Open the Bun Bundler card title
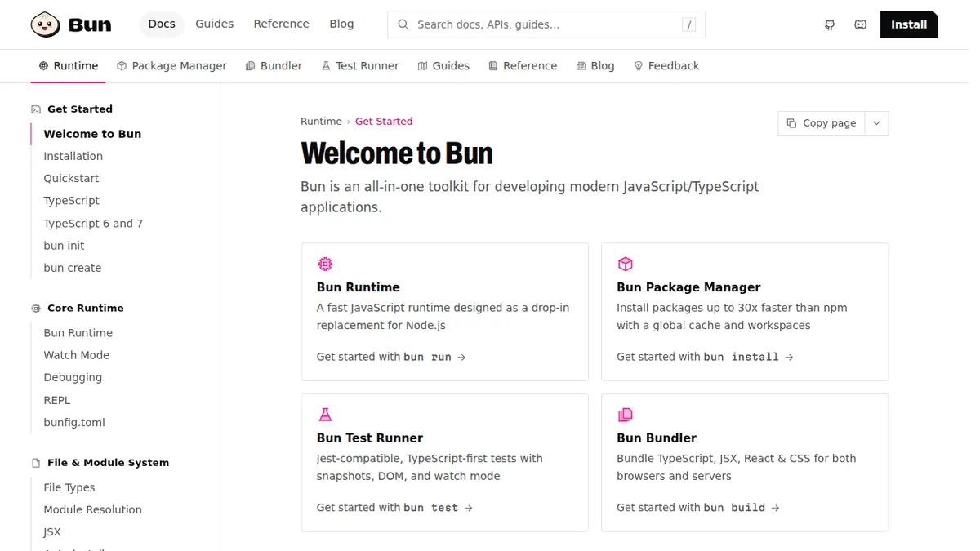980x551 pixels. (x=657, y=438)
